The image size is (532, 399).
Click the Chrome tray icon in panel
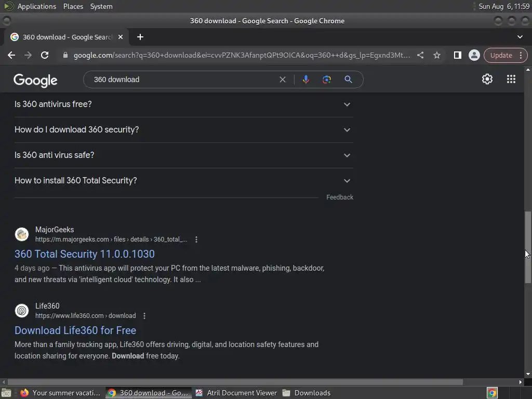[x=492, y=393]
